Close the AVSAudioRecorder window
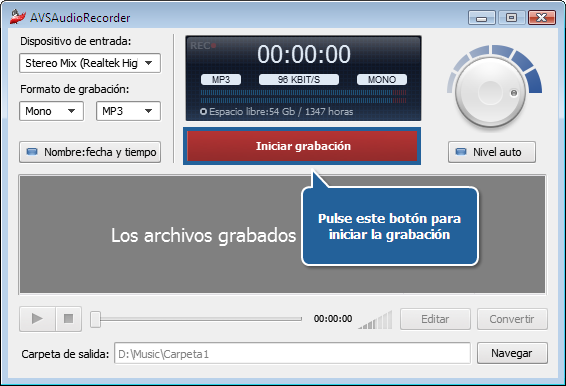Screen dimensions: 566x386 click(541, 17)
